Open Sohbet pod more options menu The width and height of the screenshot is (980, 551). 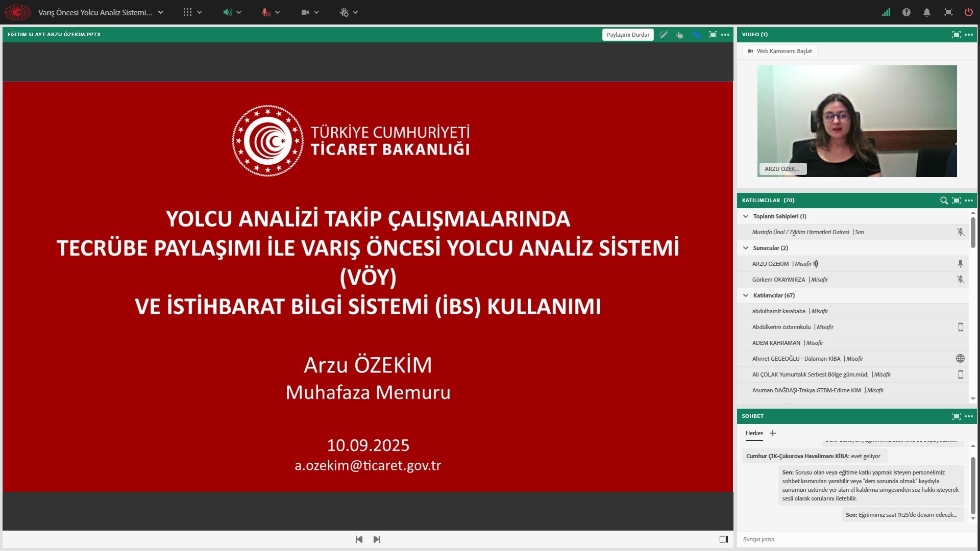[x=969, y=416]
